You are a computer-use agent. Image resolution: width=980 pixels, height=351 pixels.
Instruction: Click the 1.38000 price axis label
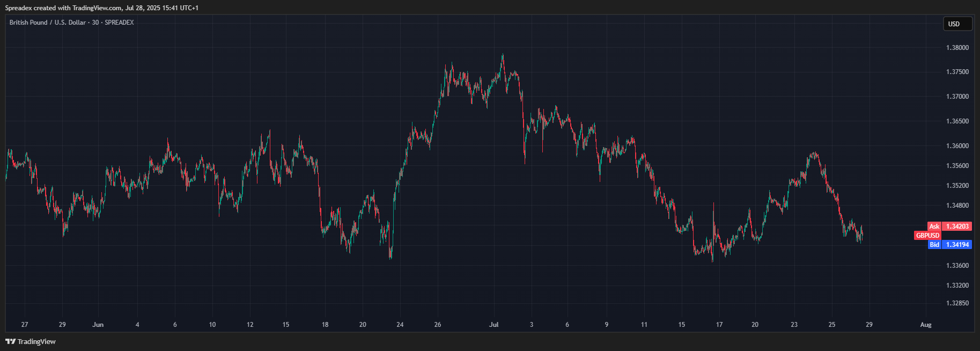tap(957, 48)
